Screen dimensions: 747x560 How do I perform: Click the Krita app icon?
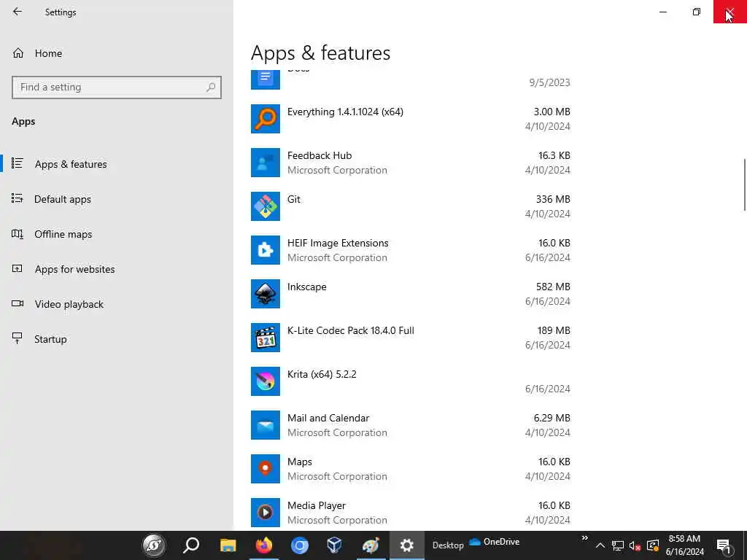[x=266, y=381]
